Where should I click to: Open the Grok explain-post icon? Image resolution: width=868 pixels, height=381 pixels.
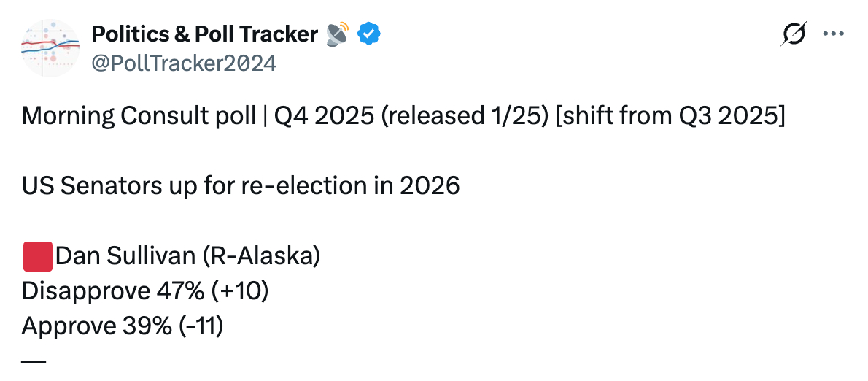coord(793,34)
